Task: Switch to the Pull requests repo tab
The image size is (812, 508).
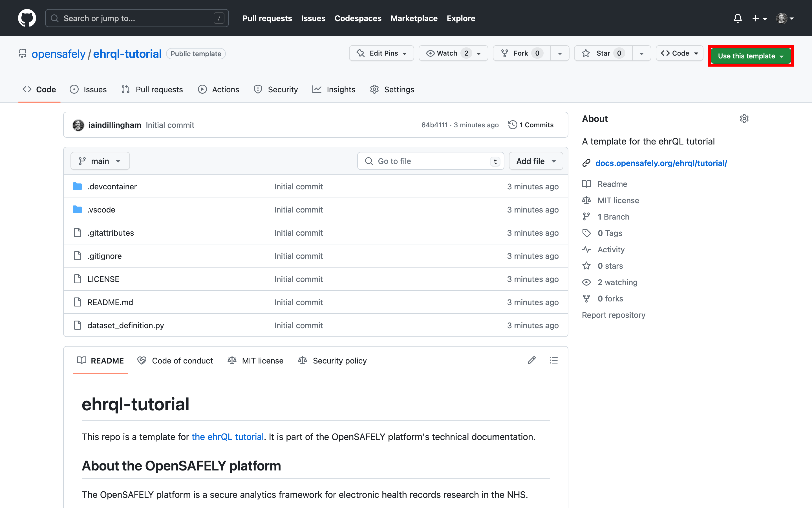Action: pyautogui.click(x=152, y=89)
